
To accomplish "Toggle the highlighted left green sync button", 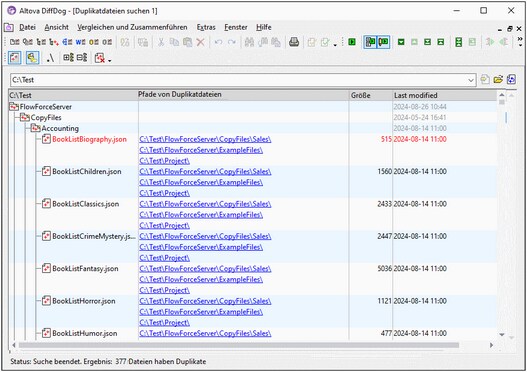I will [x=370, y=42].
